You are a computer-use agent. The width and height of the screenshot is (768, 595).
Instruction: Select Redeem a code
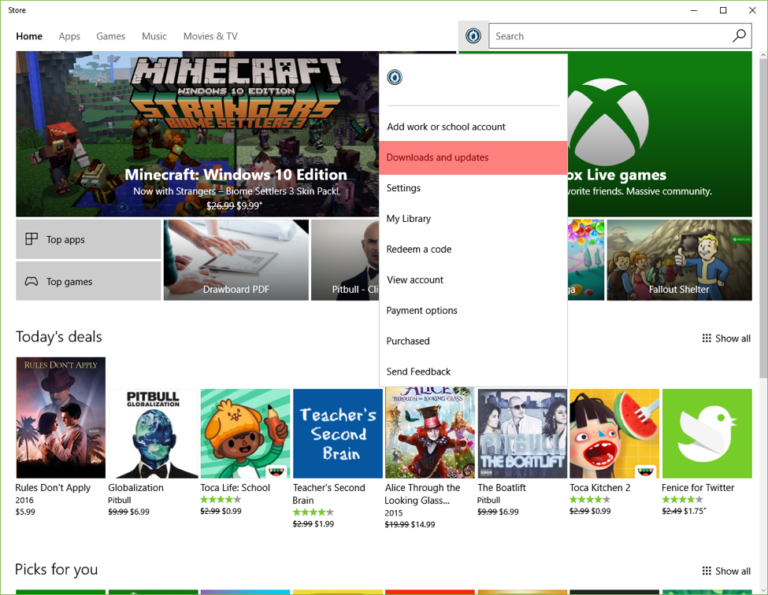(473, 249)
